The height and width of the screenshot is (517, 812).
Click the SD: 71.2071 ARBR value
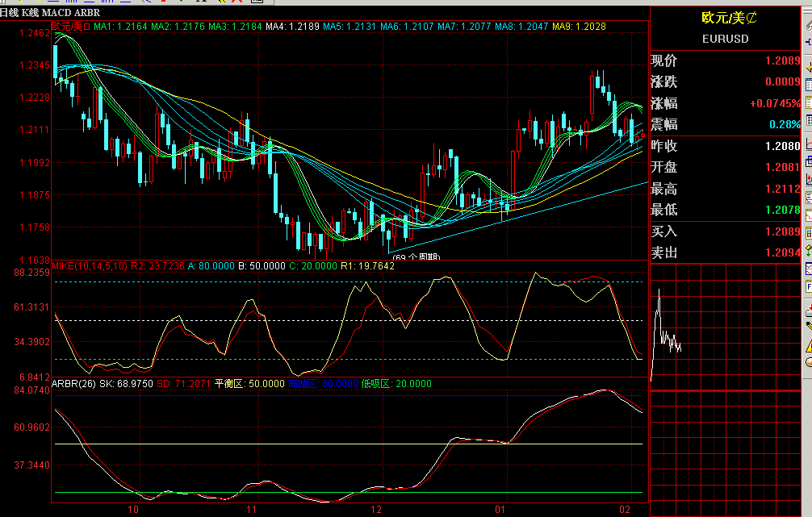pos(184,384)
